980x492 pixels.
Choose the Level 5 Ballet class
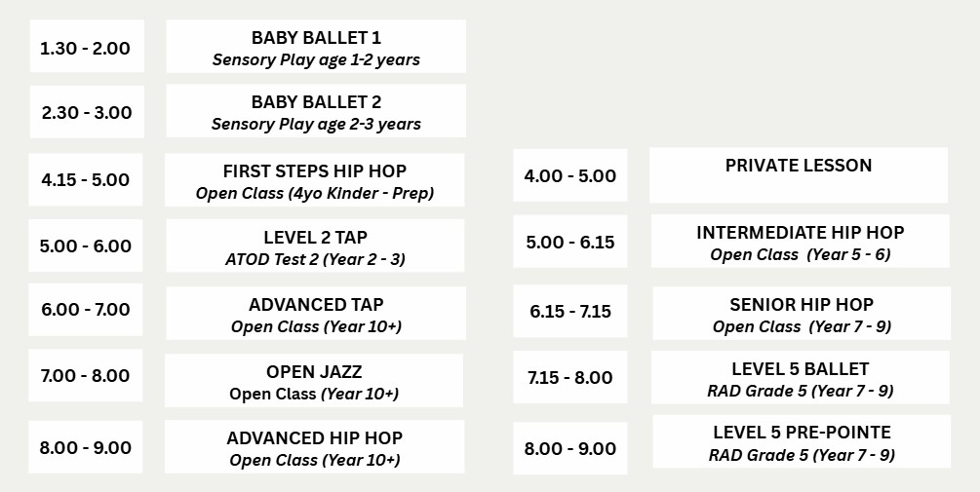pyautogui.click(x=800, y=378)
